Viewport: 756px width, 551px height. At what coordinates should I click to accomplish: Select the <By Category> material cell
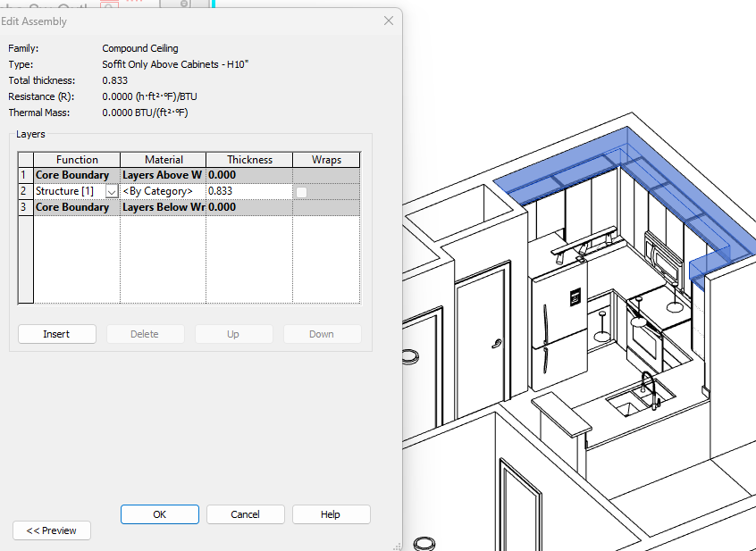(161, 191)
